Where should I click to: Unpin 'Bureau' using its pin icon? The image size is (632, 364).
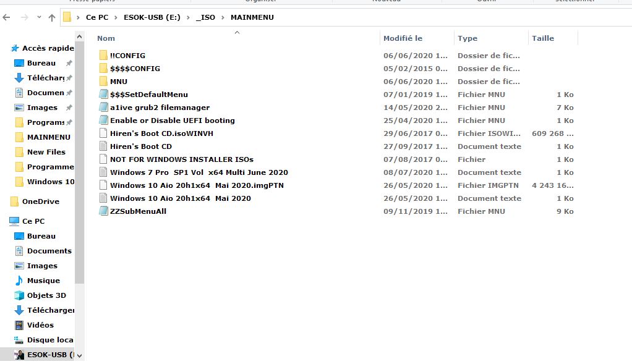tap(69, 63)
